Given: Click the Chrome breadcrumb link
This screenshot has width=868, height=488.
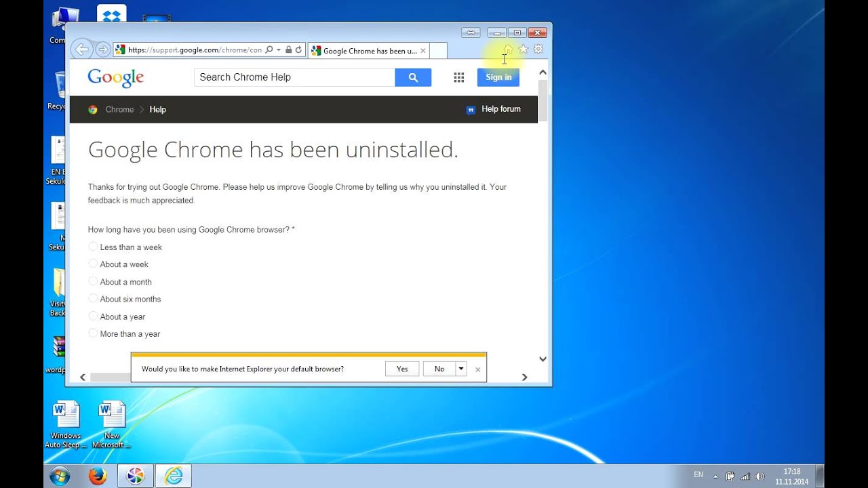Looking at the screenshot, I should click(119, 110).
